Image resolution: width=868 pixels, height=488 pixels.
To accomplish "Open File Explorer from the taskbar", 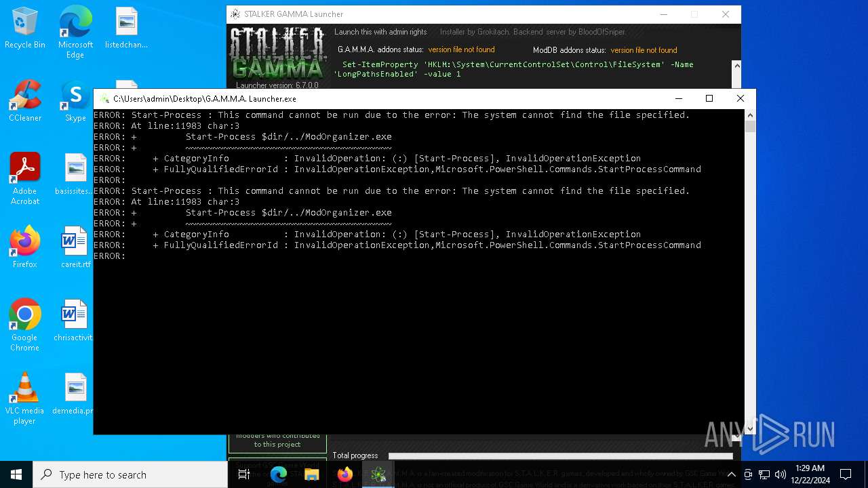I will coord(312,474).
